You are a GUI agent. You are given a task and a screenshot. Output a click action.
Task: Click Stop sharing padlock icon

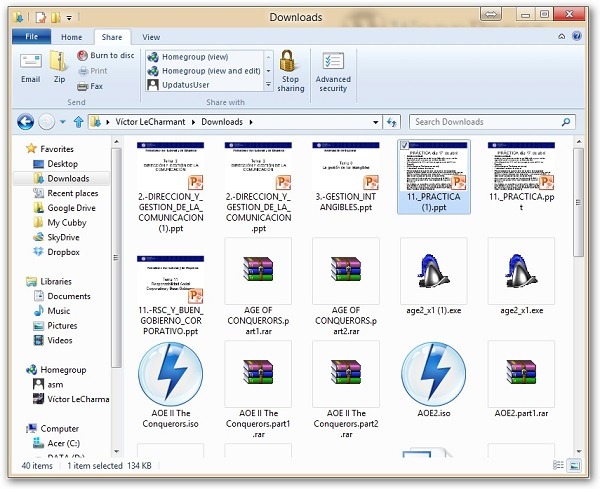click(290, 71)
